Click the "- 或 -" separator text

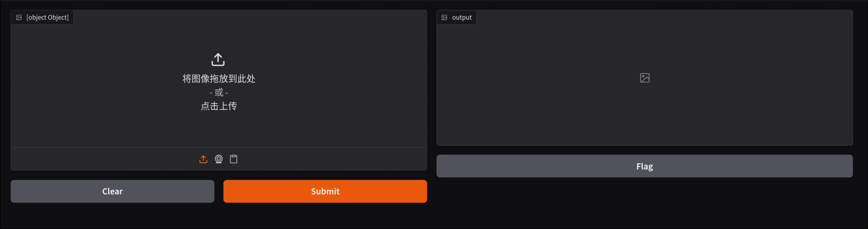[x=219, y=93]
